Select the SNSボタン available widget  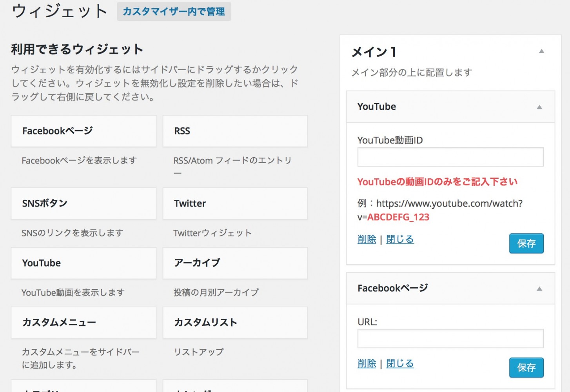click(84, 203)
